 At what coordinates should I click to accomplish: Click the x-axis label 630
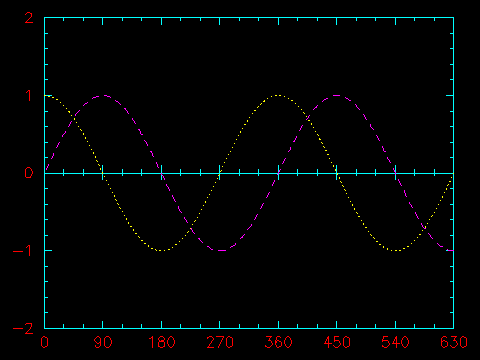click(x=454, y=342)
